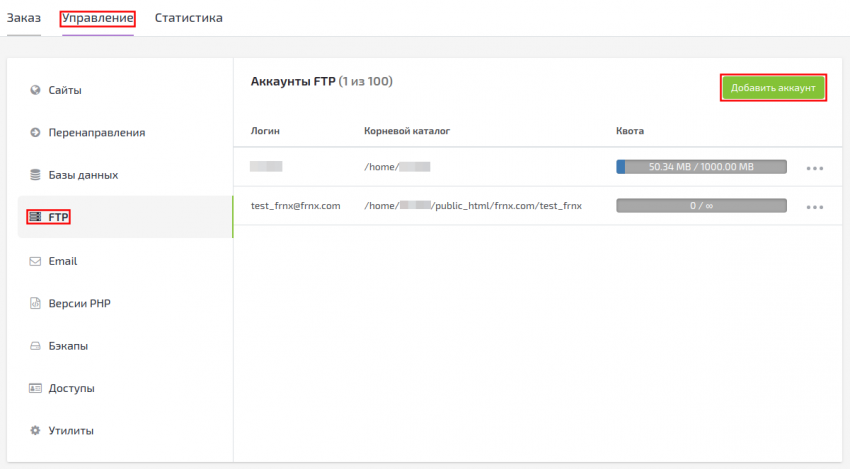Image resolution: width=850 pixels, height=469 pixels.
Task: Click the gear icon beside Утилиты
Action: click(35, 431)
